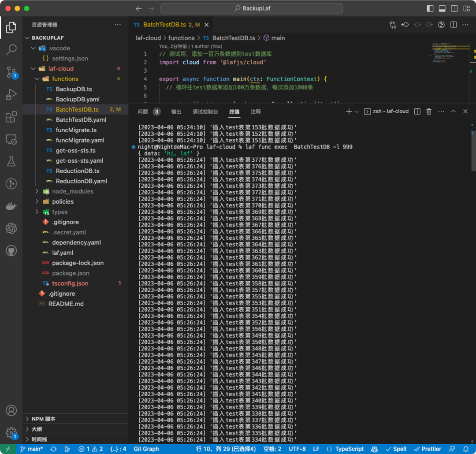Screen dimensions: 476x454
Task: Open the Search view in activity bar
Action: (11, 49)
